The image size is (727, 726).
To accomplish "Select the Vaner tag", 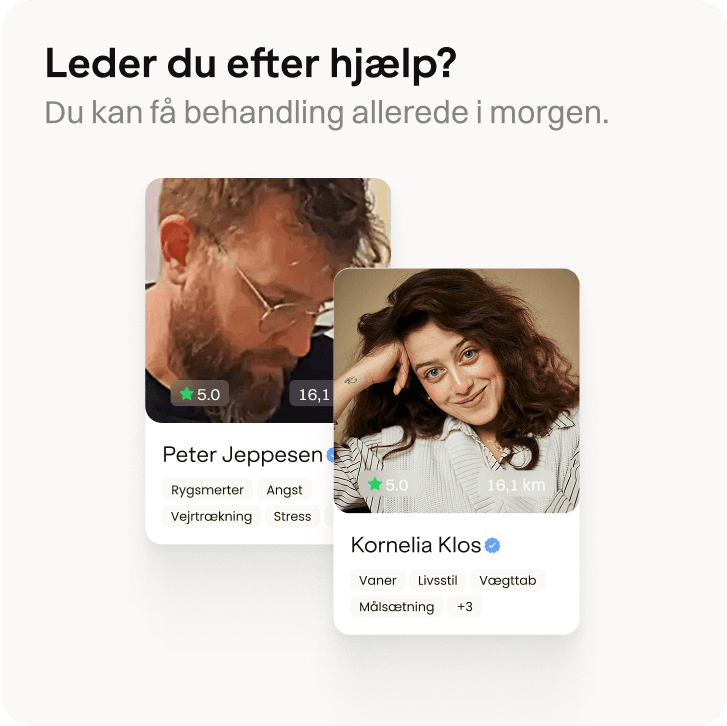I will click(x=377, y=580).
